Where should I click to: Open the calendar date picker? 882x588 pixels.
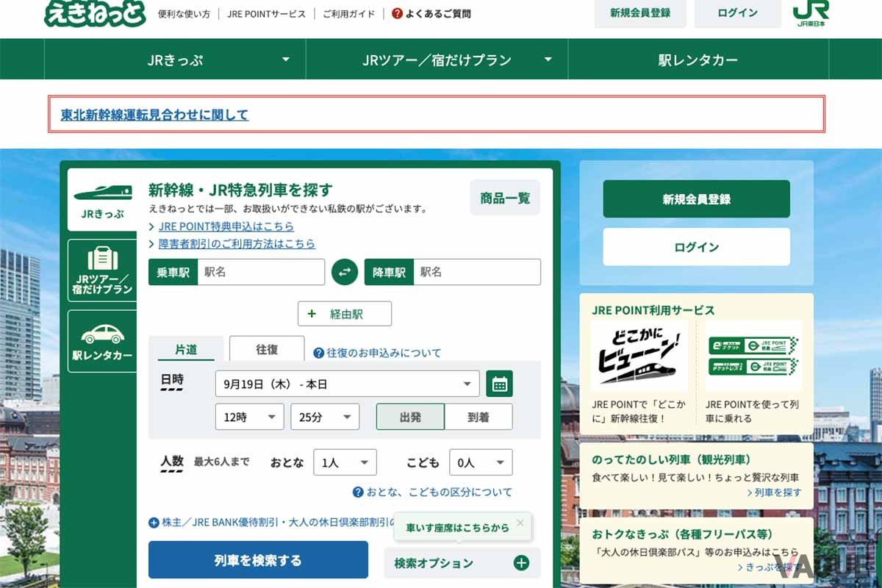pyautogui.click(x=500, y=384)
